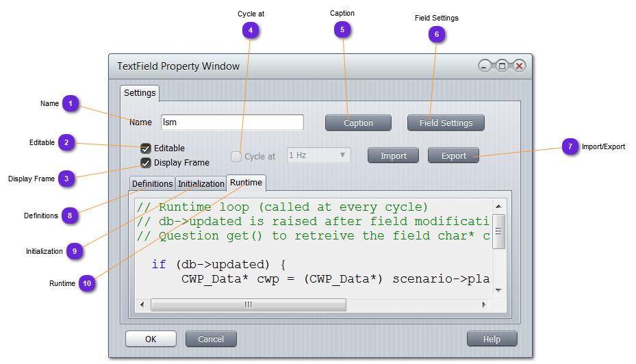Open Field Settings
The height and width of the screenshot is (364, 636).
tap(446, 123)
